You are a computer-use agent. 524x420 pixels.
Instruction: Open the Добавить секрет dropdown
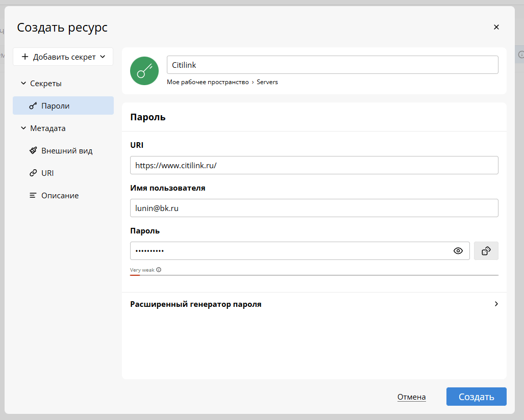click(x=63, y=57)
